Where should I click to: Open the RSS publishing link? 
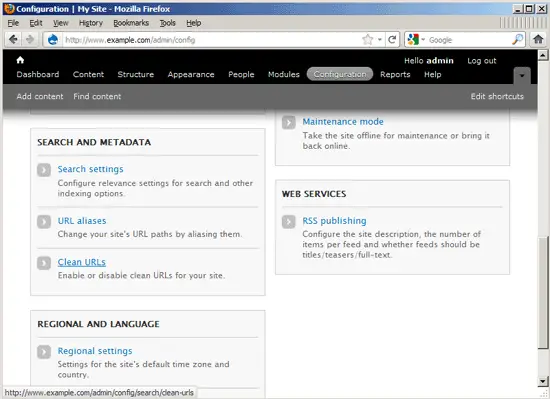(x=334, y=221)
